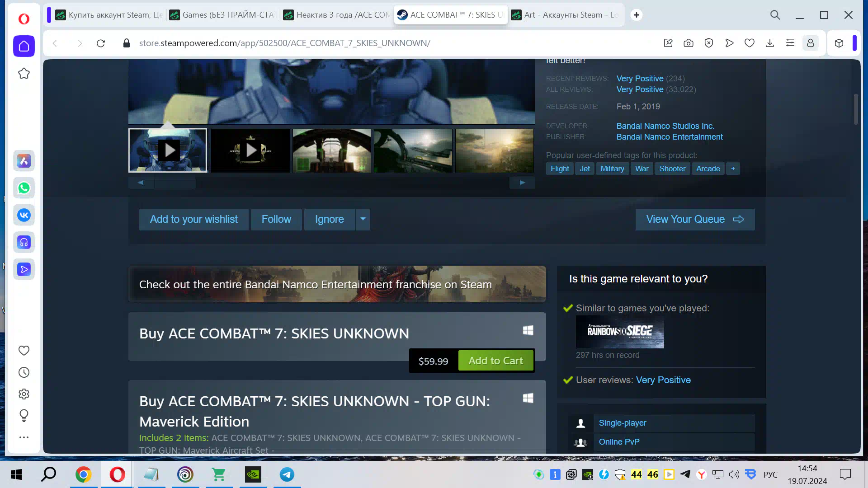Expand the Ignore dropdown arrow

pyautogui.click(x=363, y=220)
